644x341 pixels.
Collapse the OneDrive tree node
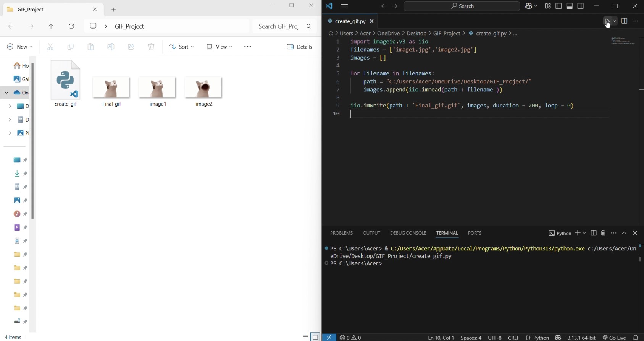click(6, 93)
